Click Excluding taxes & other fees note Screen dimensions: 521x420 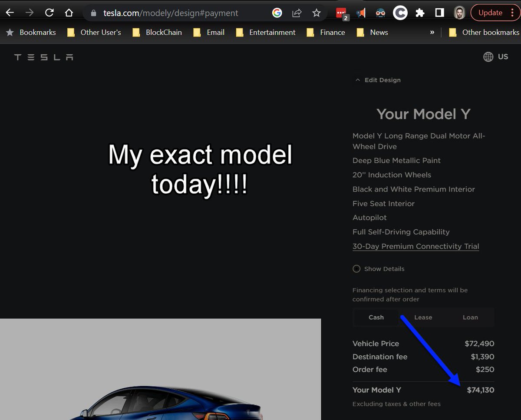coord(396,404)
